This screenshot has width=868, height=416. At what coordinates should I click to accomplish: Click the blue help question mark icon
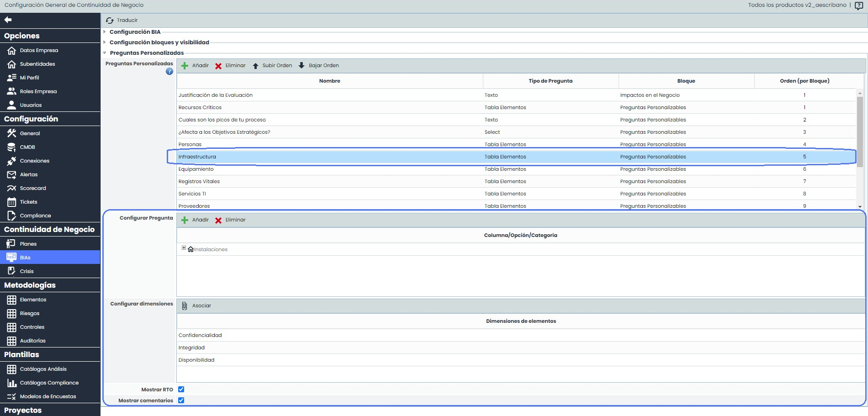coord(169,72)
